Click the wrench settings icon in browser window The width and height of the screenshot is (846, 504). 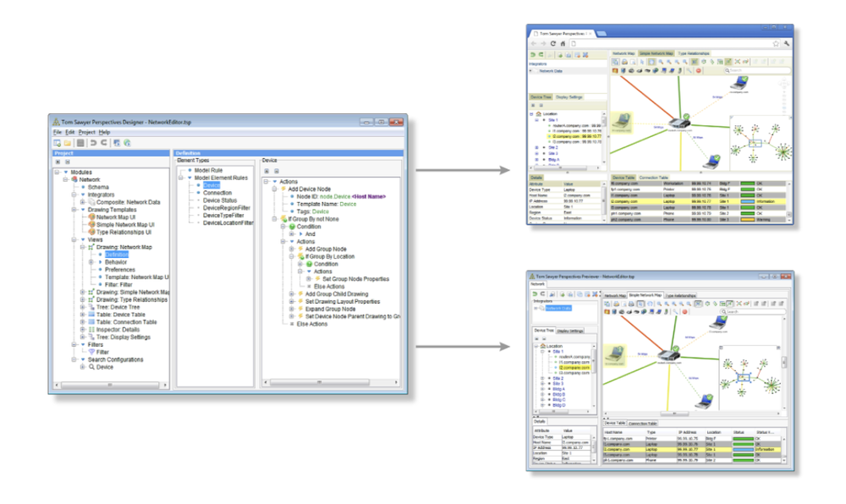787,44
